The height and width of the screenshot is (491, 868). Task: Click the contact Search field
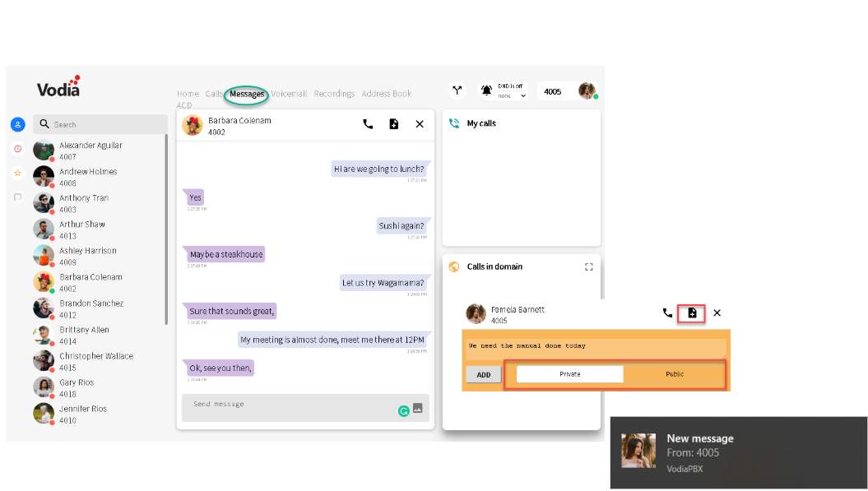[100, 124]
